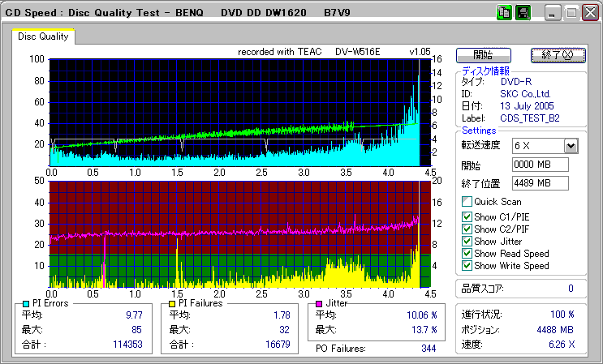Enable the Quick Scan checkbox

467,202
